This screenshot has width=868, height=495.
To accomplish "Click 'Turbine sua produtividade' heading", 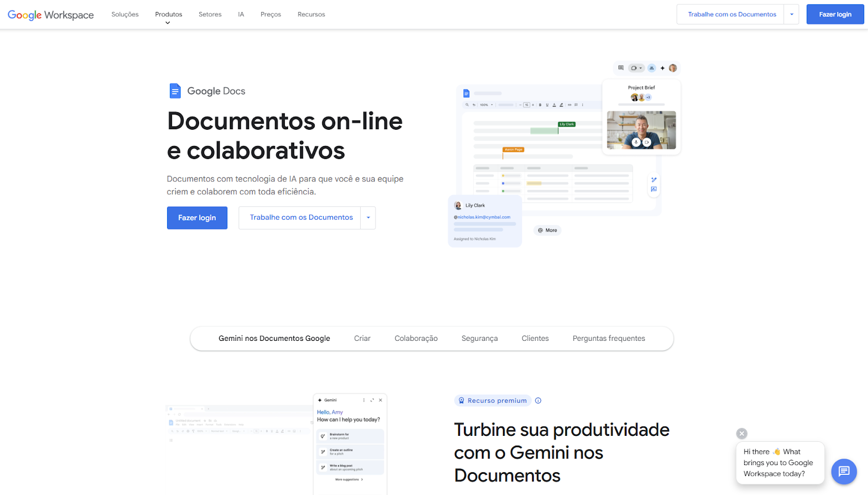I will point(561,453).
